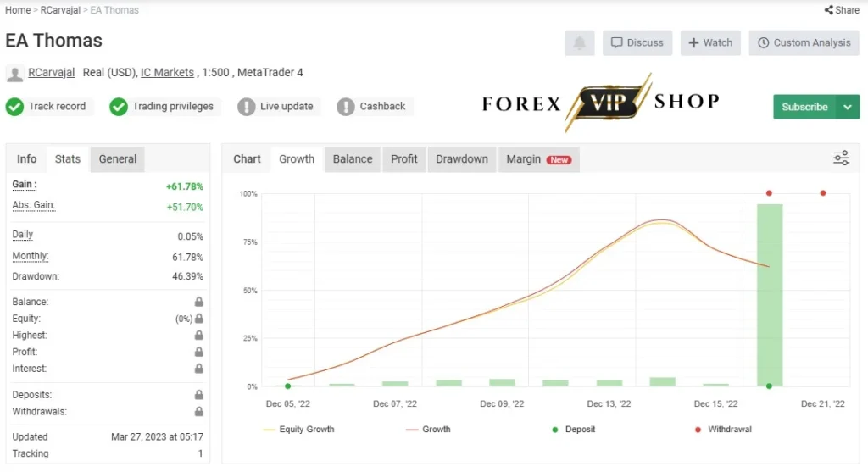Screen dimensions: 868x472
Task: Click the lock icon beside Highest
Action: tap(198, 335)
